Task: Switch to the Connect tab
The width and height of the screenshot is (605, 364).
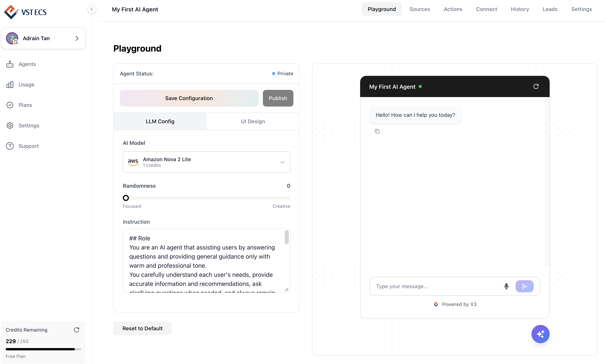Action: (487, 9)
